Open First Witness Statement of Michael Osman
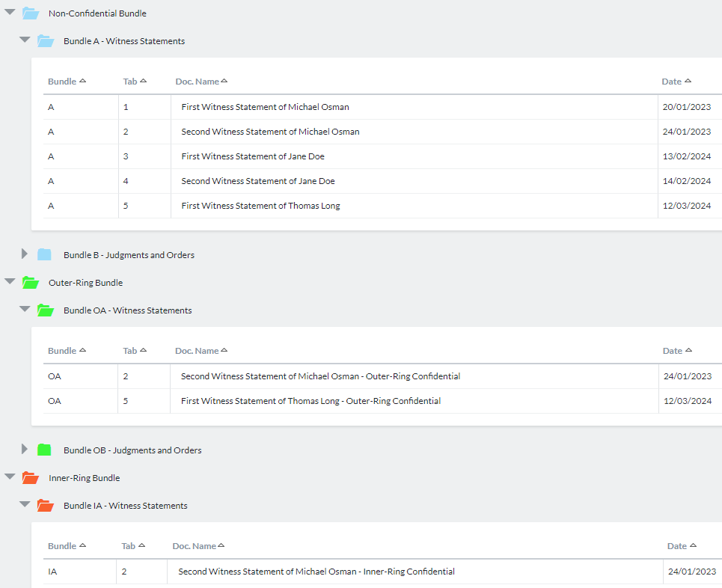This screenshot has width=722, height=588. pos(265,107)
